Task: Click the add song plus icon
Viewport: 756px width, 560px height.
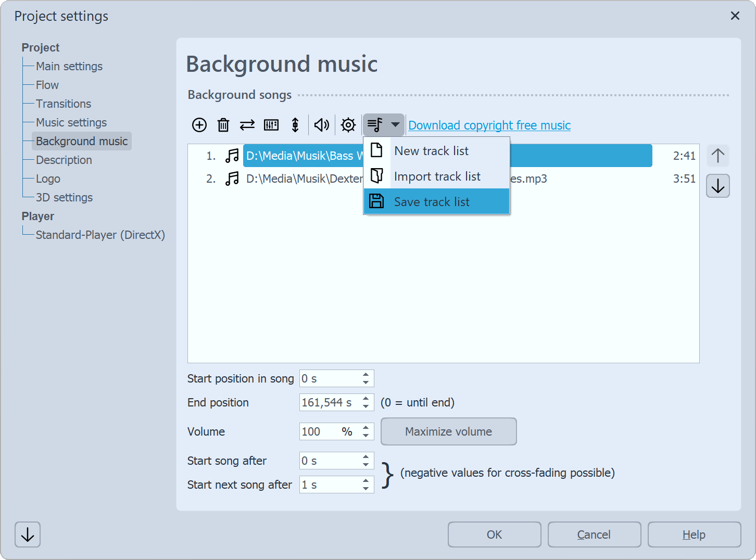Action: tap(199, 125)
